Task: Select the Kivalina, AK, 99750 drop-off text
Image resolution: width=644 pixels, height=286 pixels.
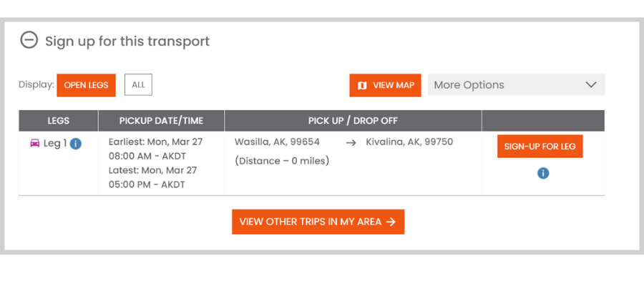Action: tap(409, 142)
